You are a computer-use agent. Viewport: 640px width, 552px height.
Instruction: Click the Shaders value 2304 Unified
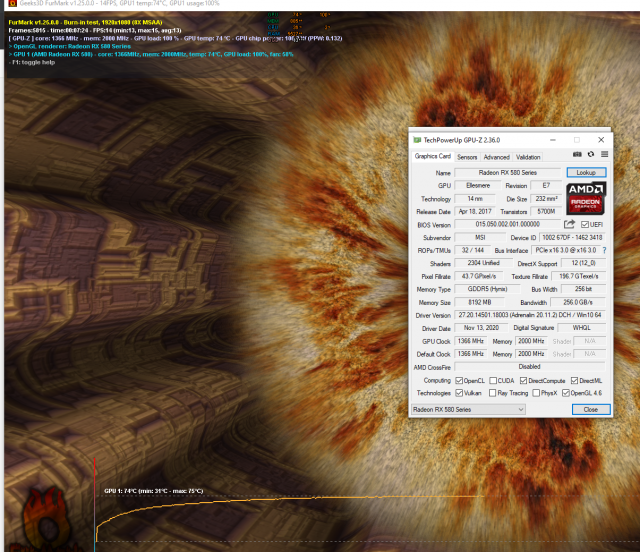(483, 263)
